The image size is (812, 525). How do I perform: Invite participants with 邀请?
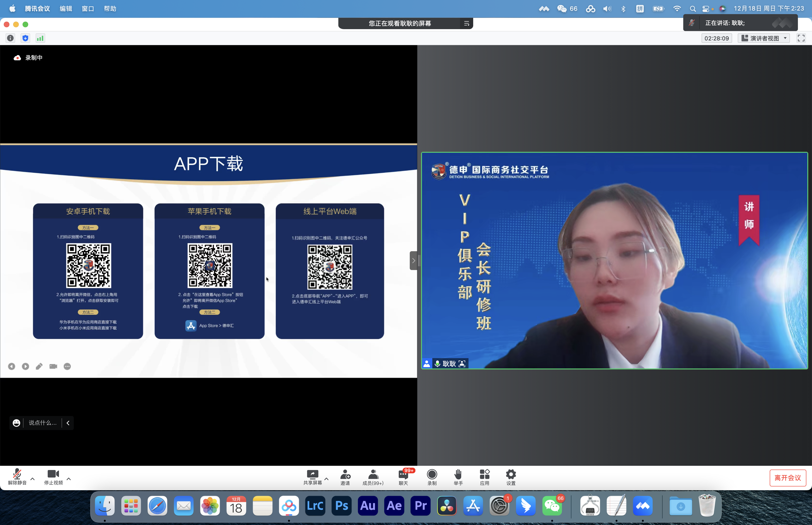345,477
